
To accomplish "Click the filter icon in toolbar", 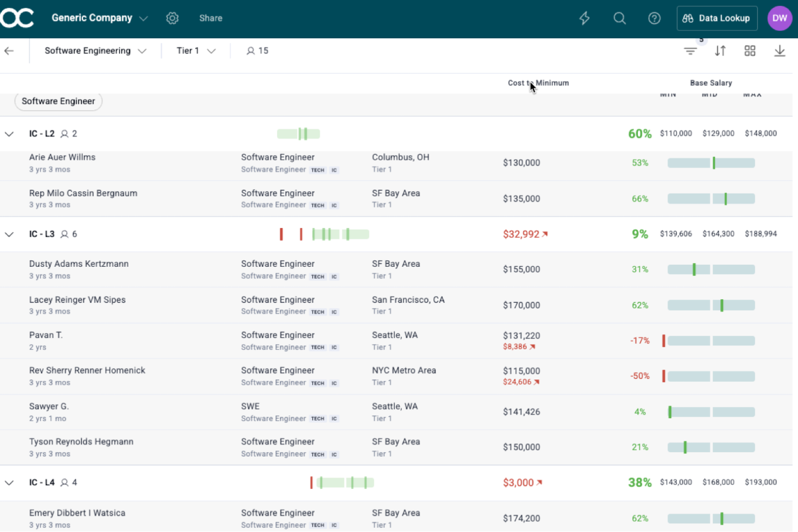I will point(690,51).
